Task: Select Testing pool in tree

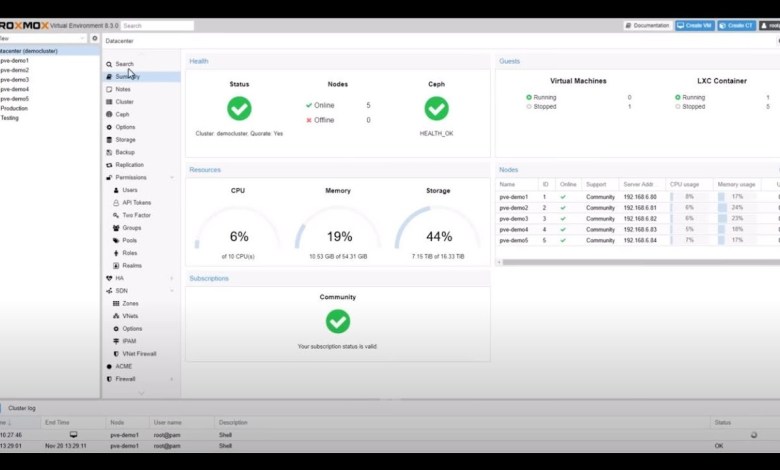Action: (9, 118)
